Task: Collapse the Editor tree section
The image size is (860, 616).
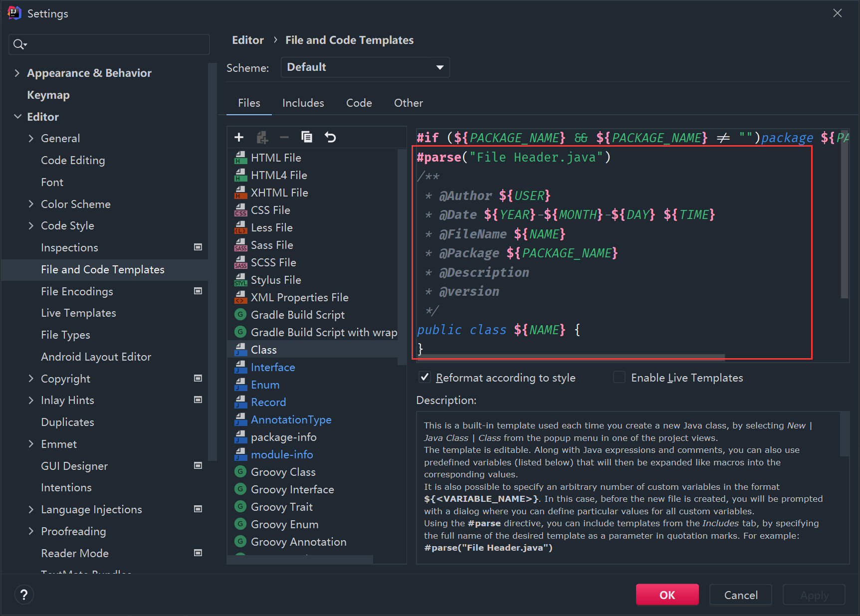Action: [x=17, y=117]
